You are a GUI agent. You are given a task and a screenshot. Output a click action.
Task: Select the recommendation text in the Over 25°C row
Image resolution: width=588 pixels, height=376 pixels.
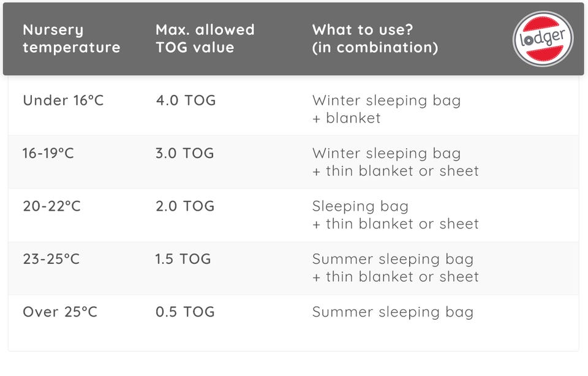coord(393,312)
